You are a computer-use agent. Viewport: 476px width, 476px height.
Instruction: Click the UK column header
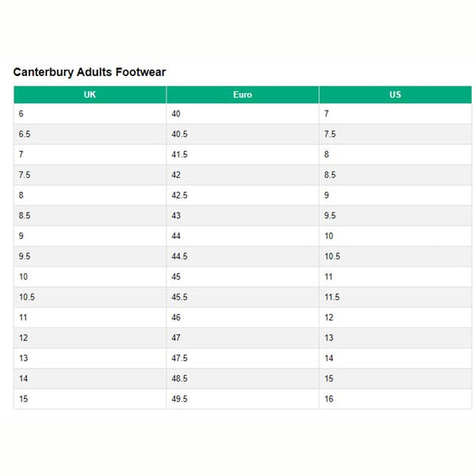[90, 94]
